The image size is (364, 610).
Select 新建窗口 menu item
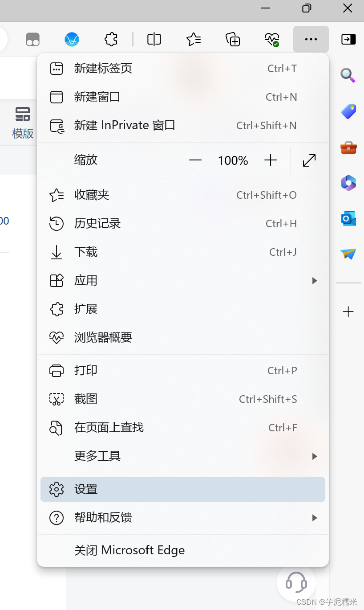[x=183, y=97]
